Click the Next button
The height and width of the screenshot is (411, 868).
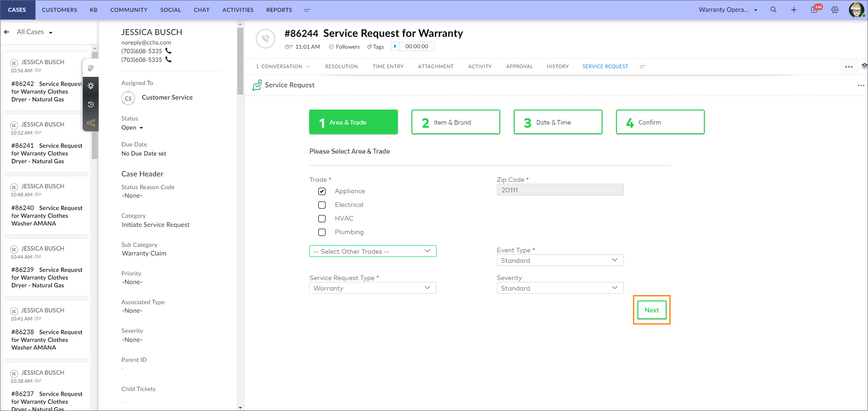[x=652, y=310]
